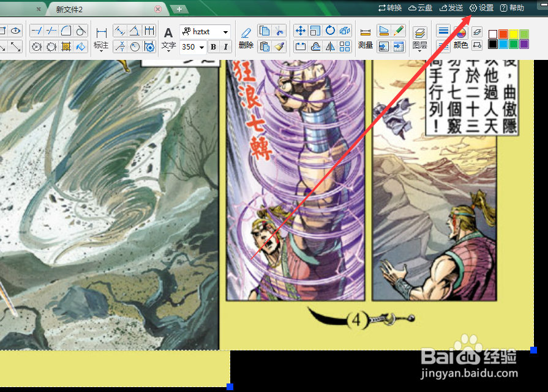The width and height of the screenshot is (548, 392).
Task: Open the 帮助 help menu
Action: click(x=512, y=8)
